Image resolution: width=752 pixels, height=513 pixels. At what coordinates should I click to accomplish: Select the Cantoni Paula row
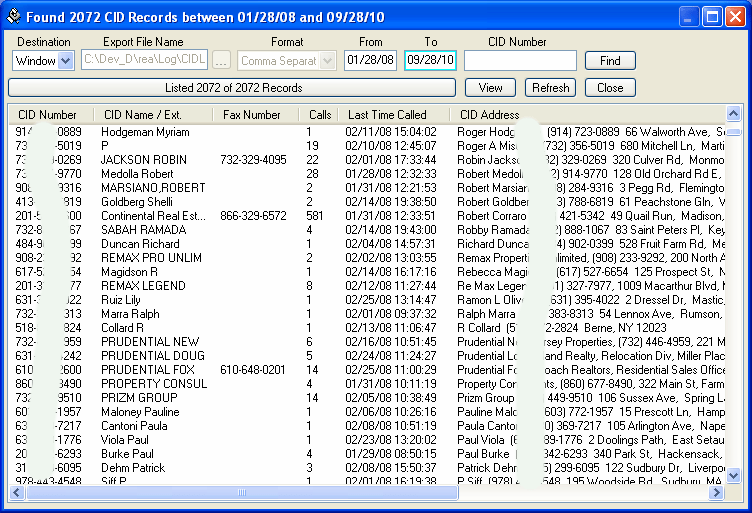(367, 426)
